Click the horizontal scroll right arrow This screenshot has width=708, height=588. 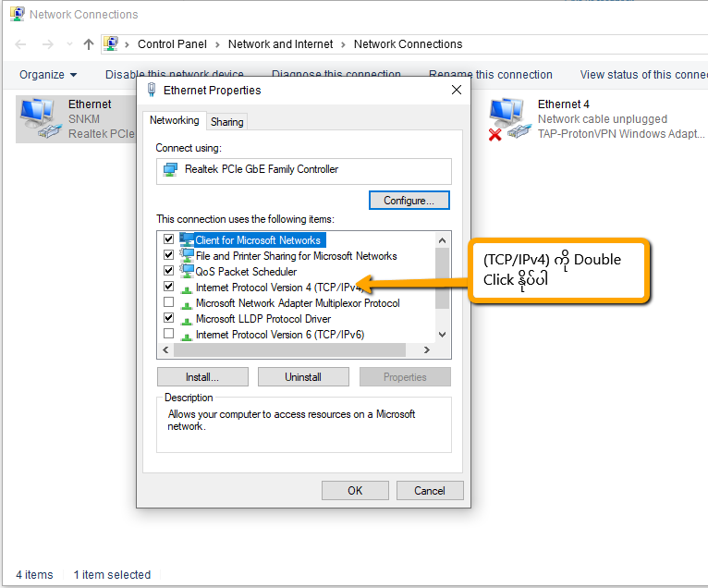coord(427,350)
